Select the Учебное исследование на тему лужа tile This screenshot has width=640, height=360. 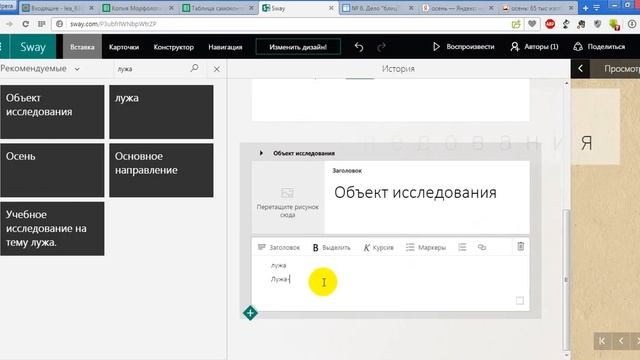coord(52,229)
